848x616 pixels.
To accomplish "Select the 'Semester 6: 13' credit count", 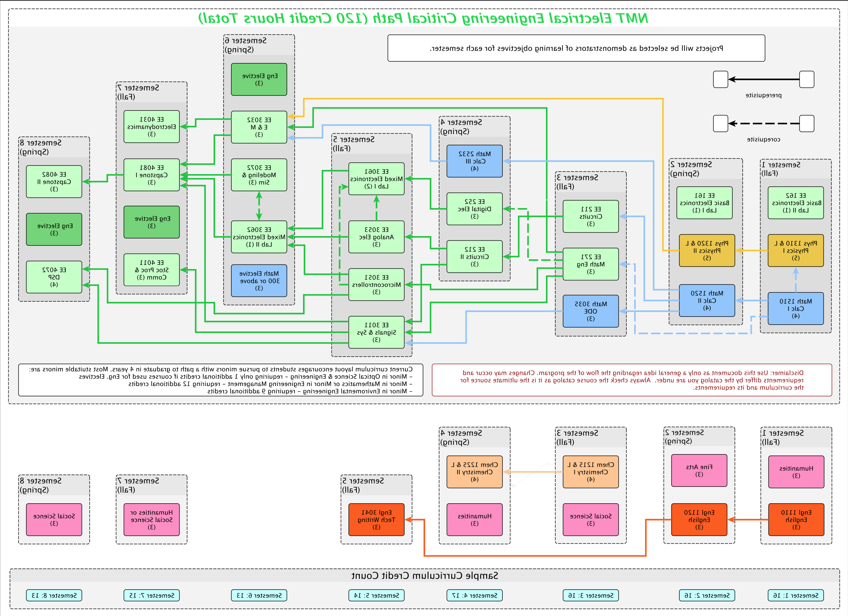I will [x=259, y=595].
